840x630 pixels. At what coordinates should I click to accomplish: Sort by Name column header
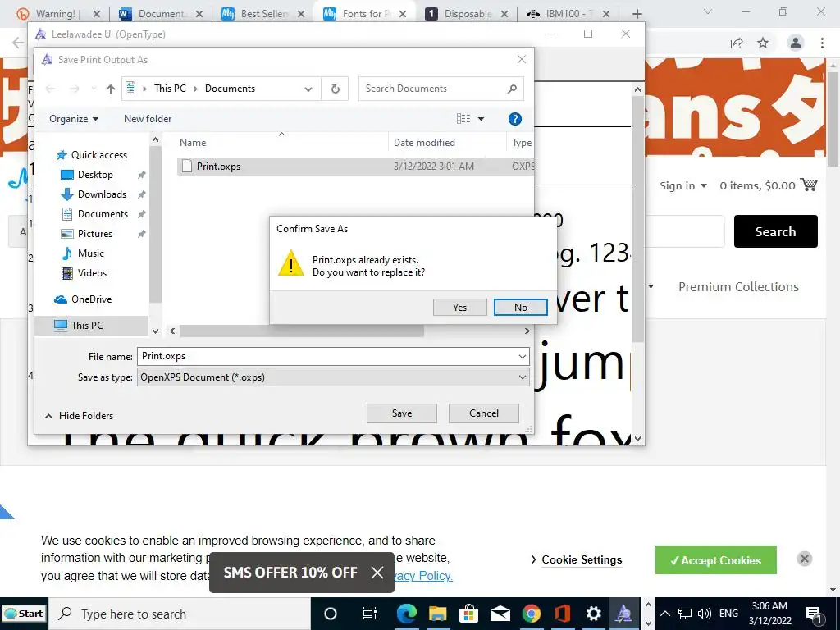coord(193,143)
